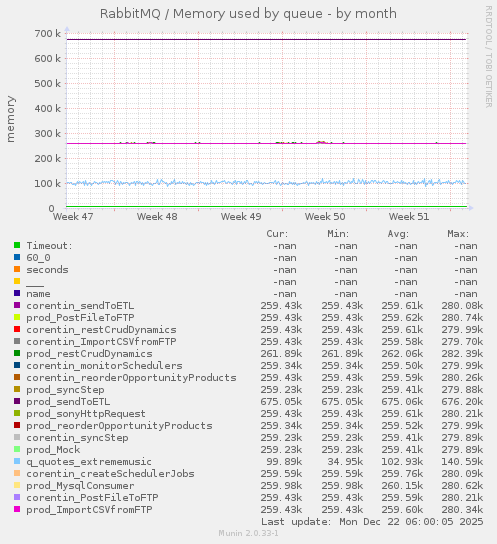Image resolution: width=497 pixels, height=544 pixels.
Task: Click the corentin_syncStep legend label
Action: point(77,437)
